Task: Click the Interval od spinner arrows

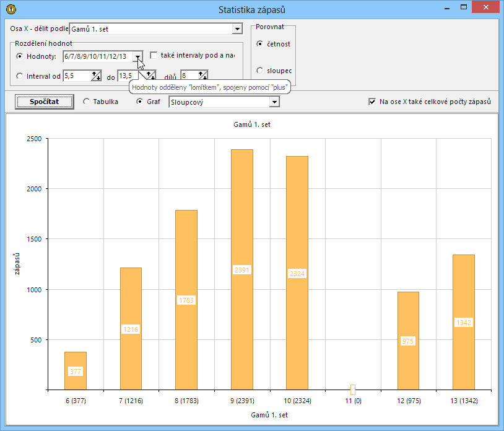Action: (x=96, y=76)
